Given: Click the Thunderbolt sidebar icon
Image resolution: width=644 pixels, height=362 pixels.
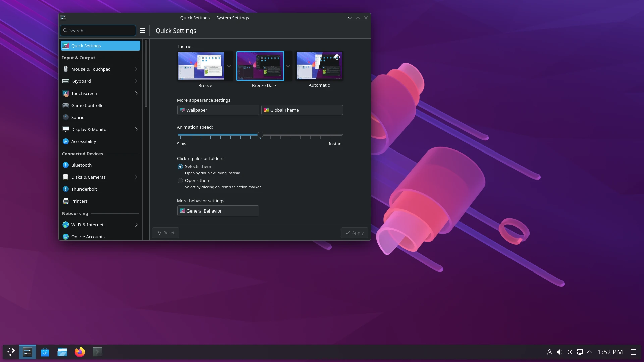Looking at the screenshot, I should click(66, 189).
